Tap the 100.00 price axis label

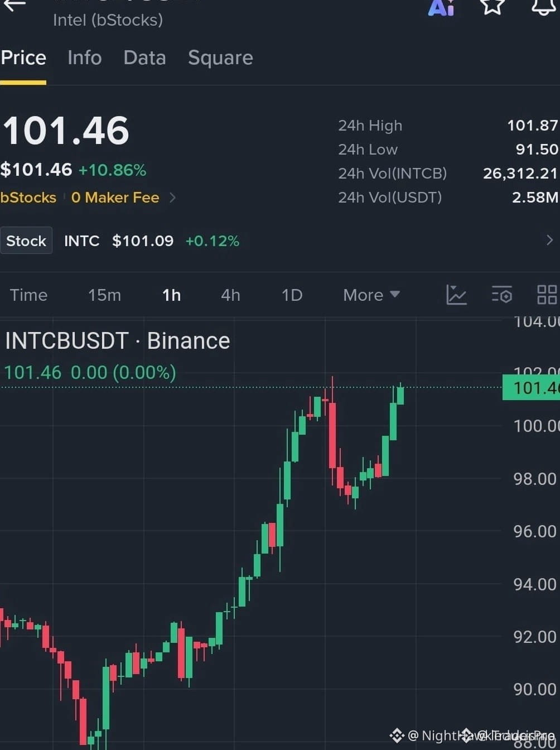535,426
